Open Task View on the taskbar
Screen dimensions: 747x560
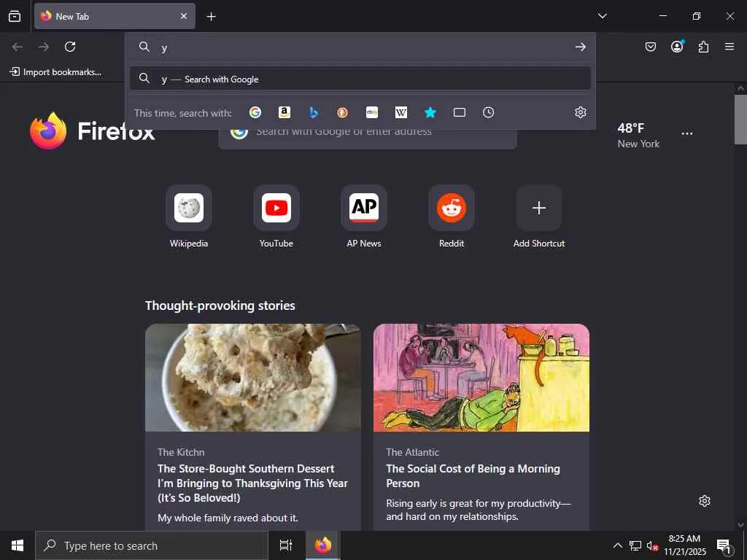(x=285, y=545)
